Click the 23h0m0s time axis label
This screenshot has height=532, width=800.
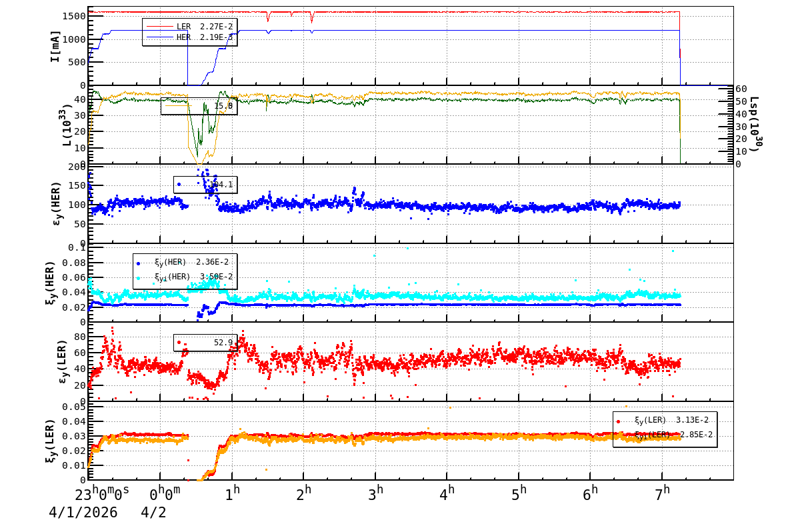tap(102, 495)
